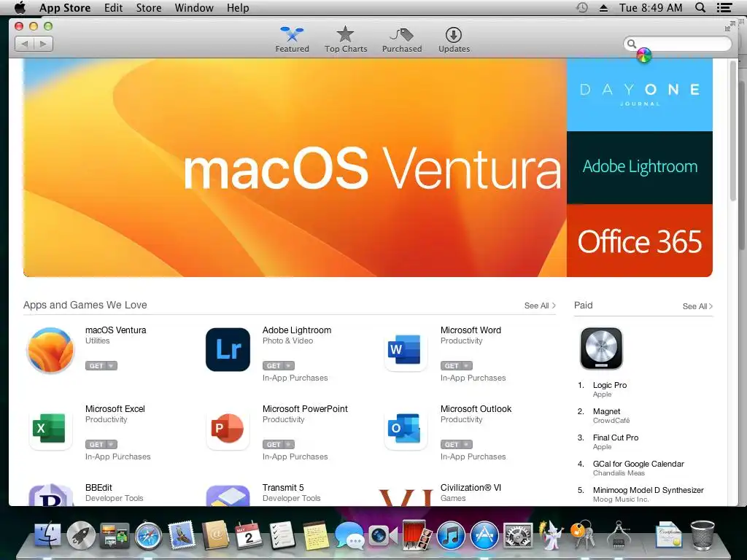Click the Microsoft Word icon

(x=406, y=349)
